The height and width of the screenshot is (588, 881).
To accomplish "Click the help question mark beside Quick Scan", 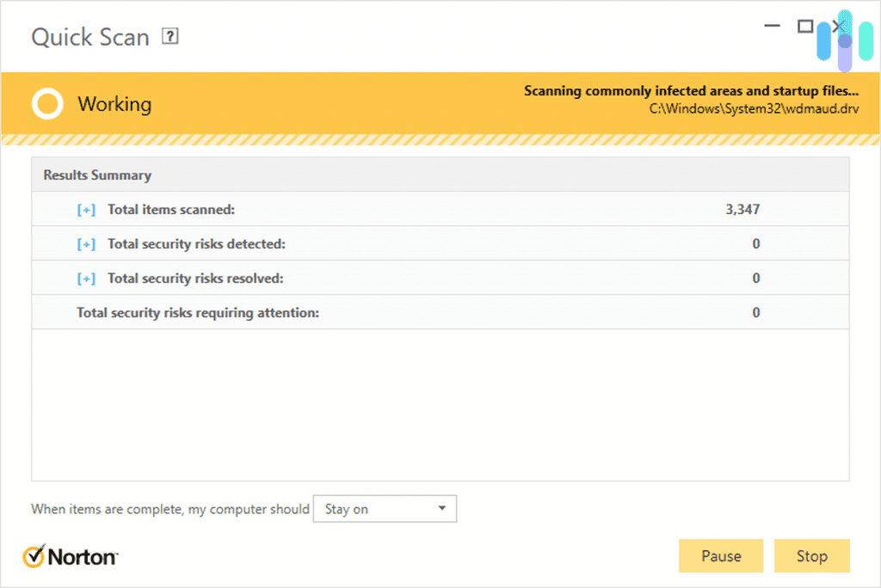I will tap(170, 37).
